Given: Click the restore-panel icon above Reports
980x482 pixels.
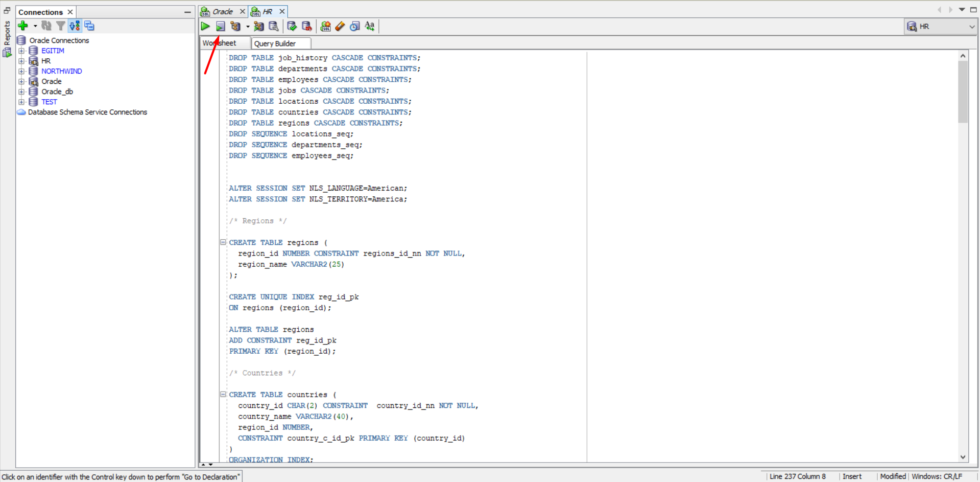Looking at the screenshot, I should (x=7, y=10).
